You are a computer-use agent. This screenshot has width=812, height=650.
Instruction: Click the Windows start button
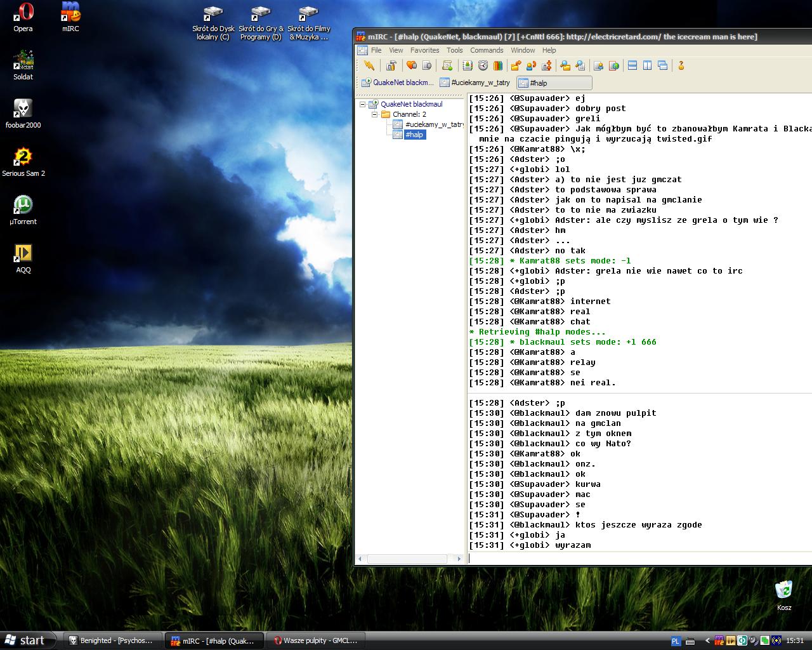coord(25,640)
